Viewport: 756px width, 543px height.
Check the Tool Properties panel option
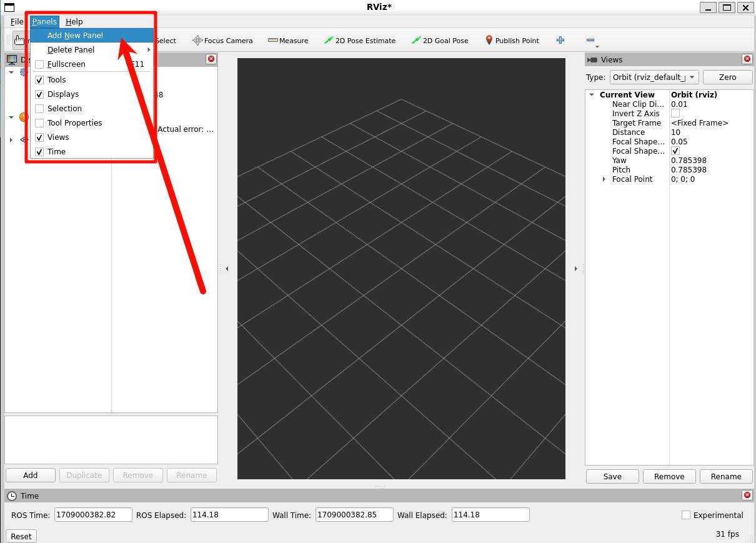tap(39, 123)
